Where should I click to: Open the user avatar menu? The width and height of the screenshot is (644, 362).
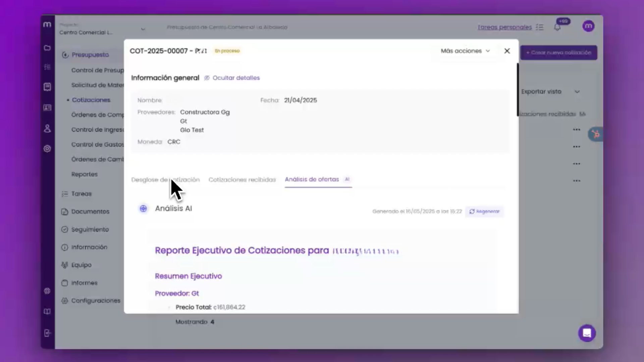(588, 26)
